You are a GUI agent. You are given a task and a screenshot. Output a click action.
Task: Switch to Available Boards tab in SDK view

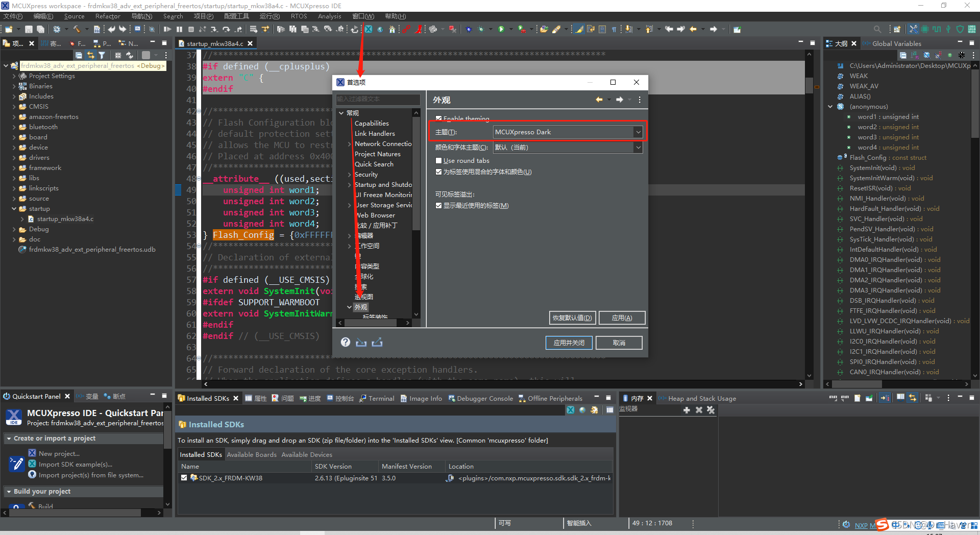coord(252,454)
